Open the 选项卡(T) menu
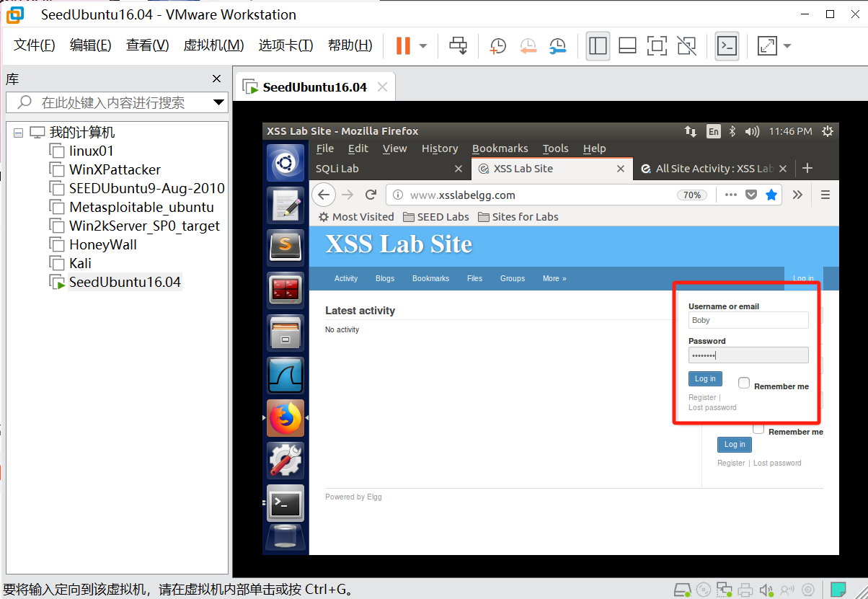 (x=285, y=45)
